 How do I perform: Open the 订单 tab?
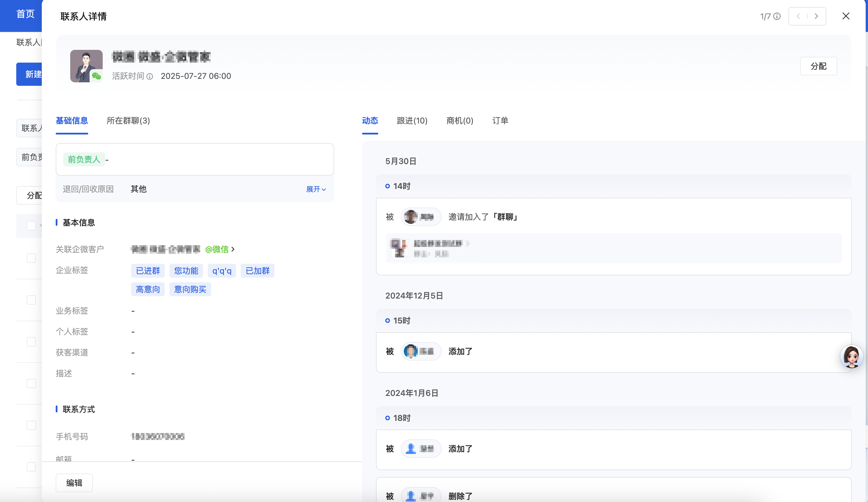click(x=500, y=121)
